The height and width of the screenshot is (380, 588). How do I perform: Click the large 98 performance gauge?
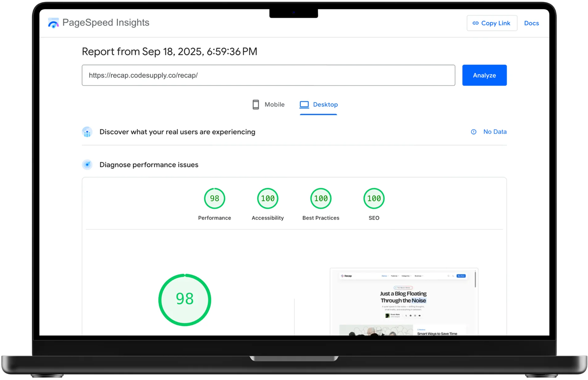[x=185, y=299]
